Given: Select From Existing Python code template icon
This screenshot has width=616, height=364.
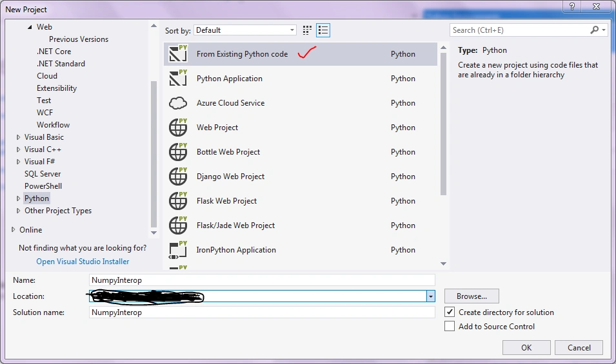Looking at the screenshot, I should coord(178,53).
